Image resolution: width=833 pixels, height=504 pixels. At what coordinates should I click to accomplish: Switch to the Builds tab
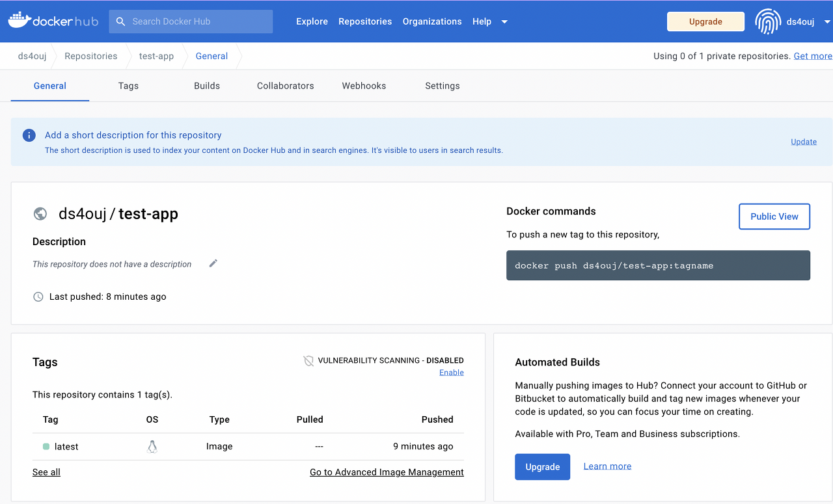207,86
